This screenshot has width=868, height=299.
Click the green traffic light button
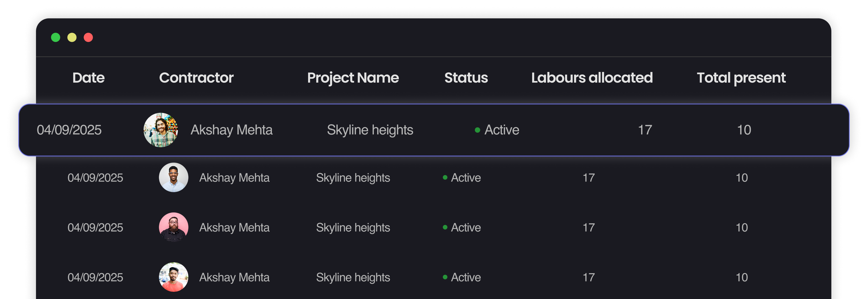[56, 37]
